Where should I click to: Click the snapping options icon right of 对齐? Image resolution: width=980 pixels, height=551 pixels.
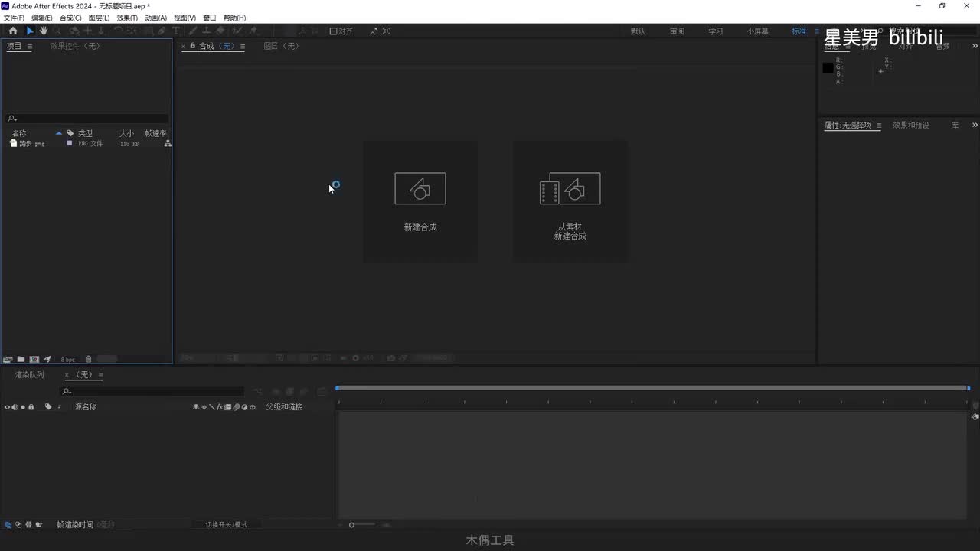point(373,31)
